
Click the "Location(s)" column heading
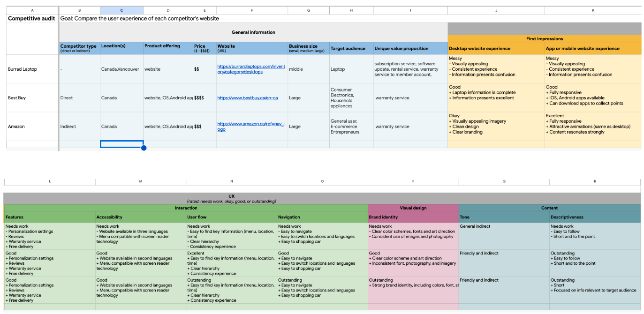tap(121, 48)
